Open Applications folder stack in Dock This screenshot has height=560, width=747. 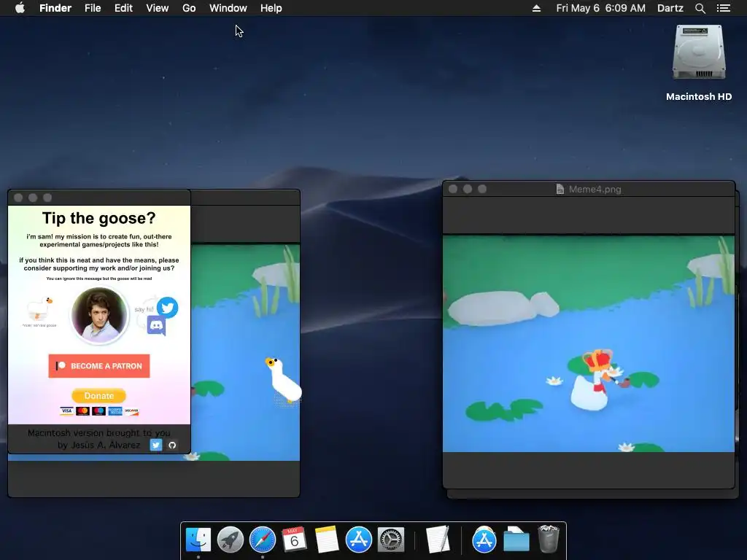pyautogui.click(x=484, y=540)
